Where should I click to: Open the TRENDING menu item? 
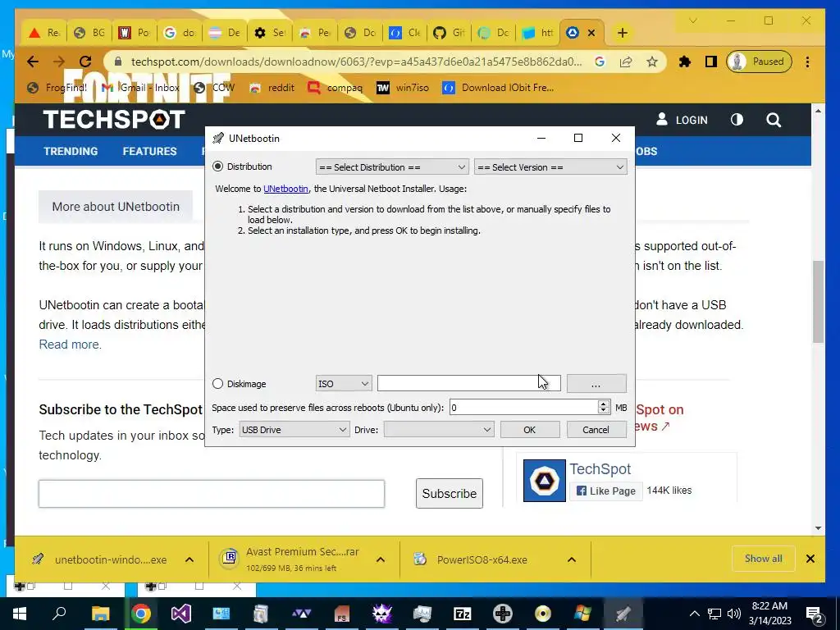[71, 151]
